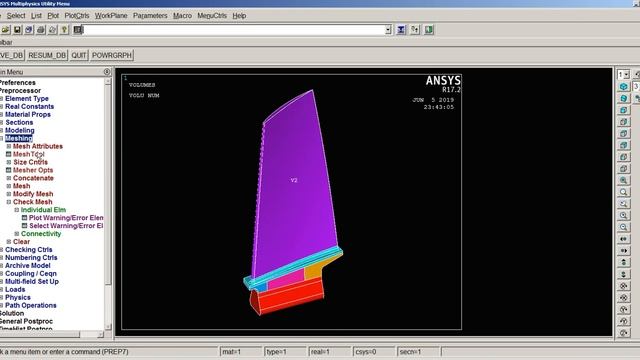Click the Pan Model Down arrow icon
This screenshot has width=640, height=360.
[623, 274]
